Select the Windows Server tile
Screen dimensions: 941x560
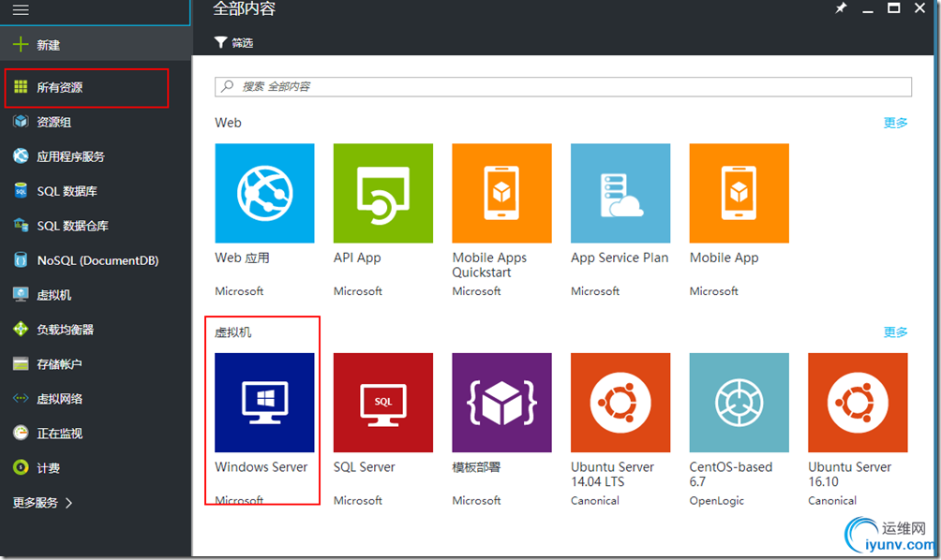264,403
